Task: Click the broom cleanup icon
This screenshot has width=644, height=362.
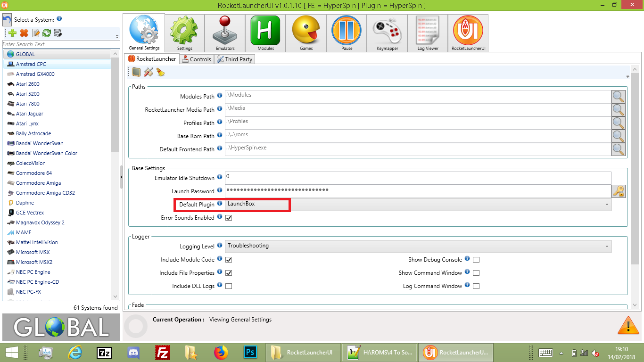Action: pyautogui.click(x=160, y=72)
